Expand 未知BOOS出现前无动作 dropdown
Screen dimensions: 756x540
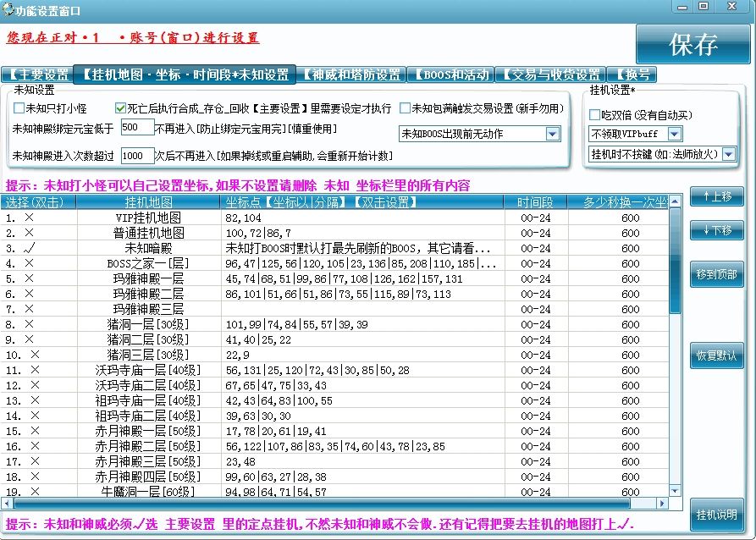[x=553, y=134]
